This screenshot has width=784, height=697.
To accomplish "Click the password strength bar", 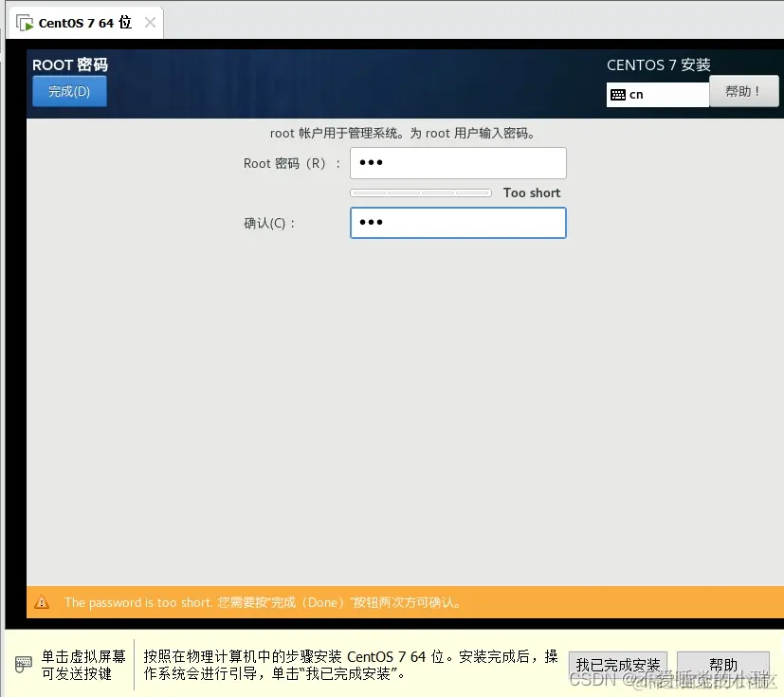I will (x=421, y=193).
